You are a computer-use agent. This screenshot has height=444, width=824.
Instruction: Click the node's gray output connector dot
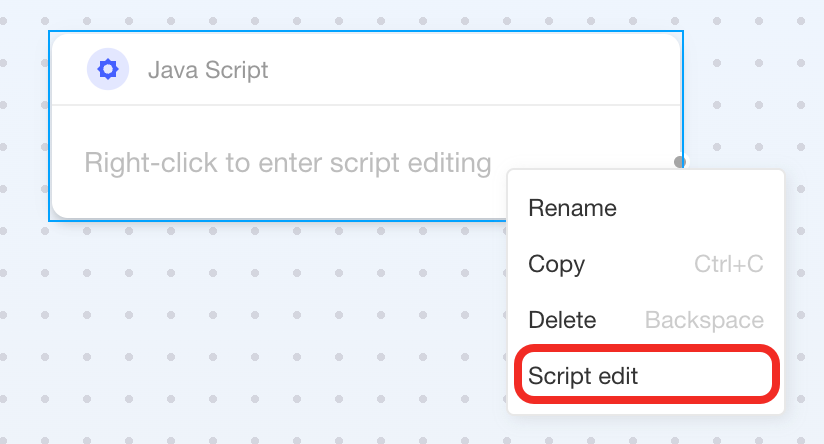680,162
